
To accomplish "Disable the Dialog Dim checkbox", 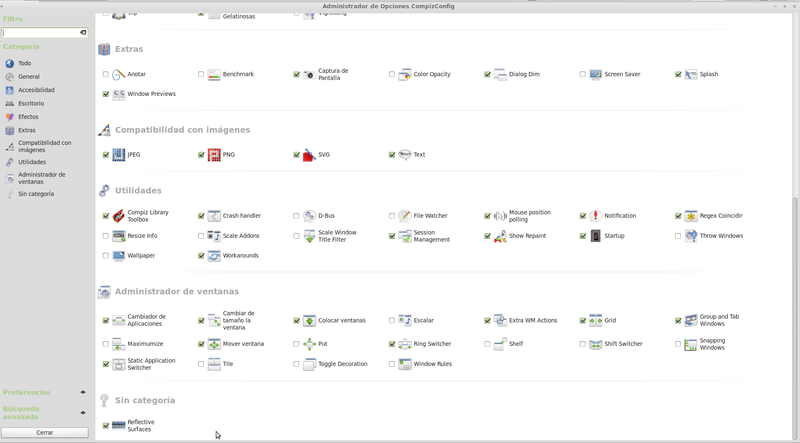I will (x=488, y=75).
